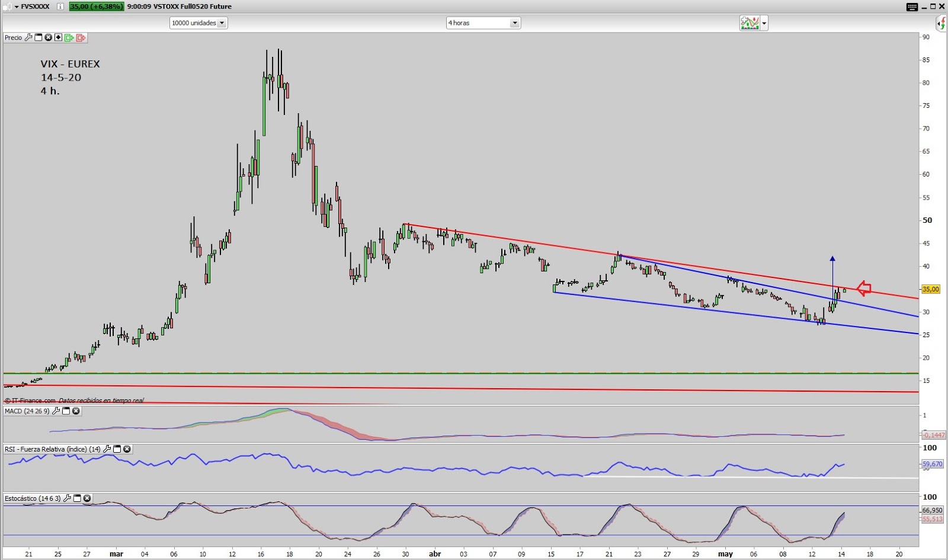Screen dimensions: 948x560
Task: Click the IT-Finance.com link text
Action: coord(33,401)
